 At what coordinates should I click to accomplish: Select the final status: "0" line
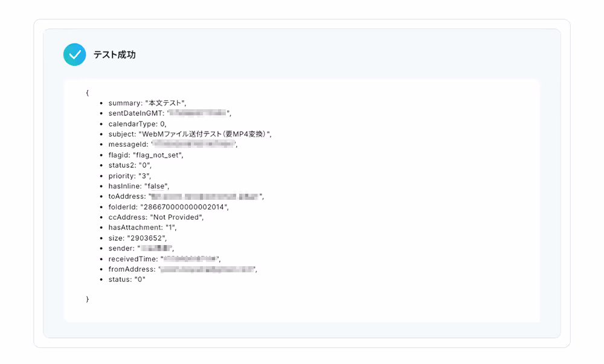tap(127, 279)
